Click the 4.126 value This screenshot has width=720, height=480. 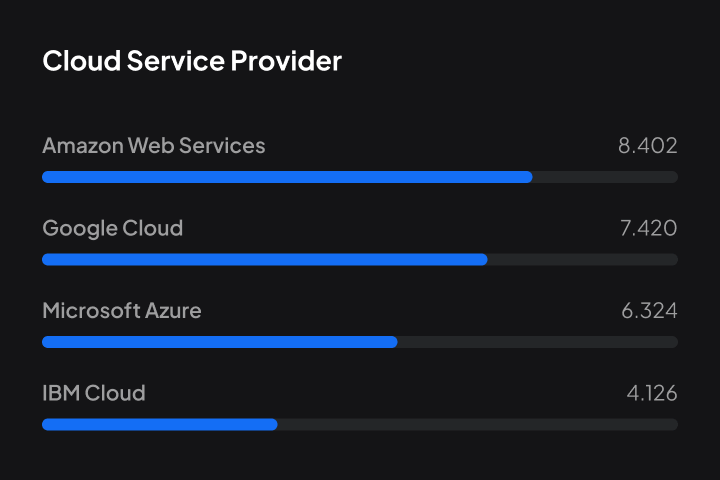(x=652, y=393)
